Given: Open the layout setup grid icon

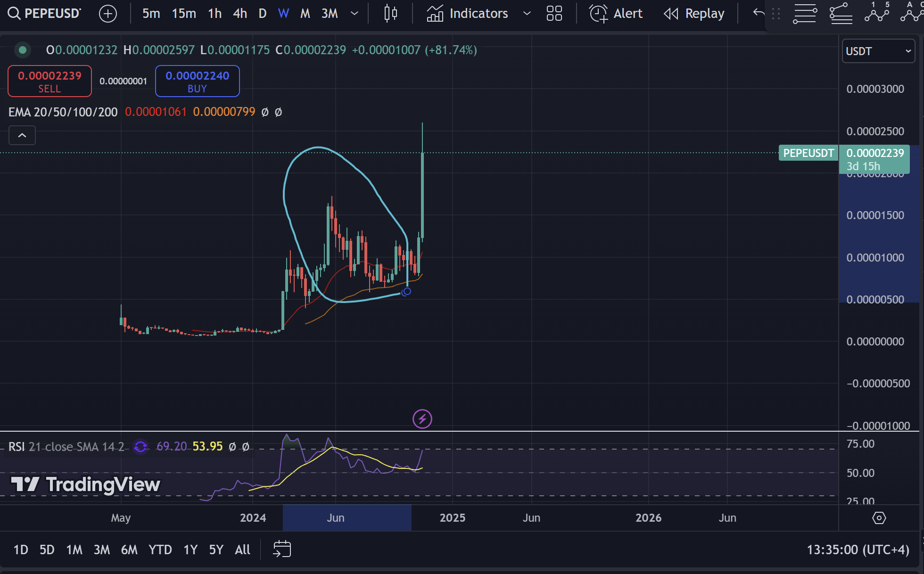Looking at the screenshot, I should [x=554, y=14].
